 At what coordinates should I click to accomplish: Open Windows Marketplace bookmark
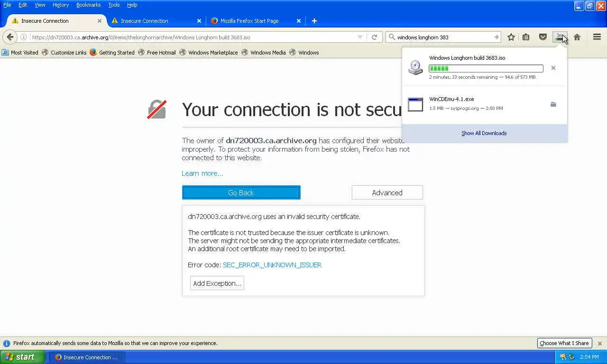pyautogui.click(x=209, y=53)
